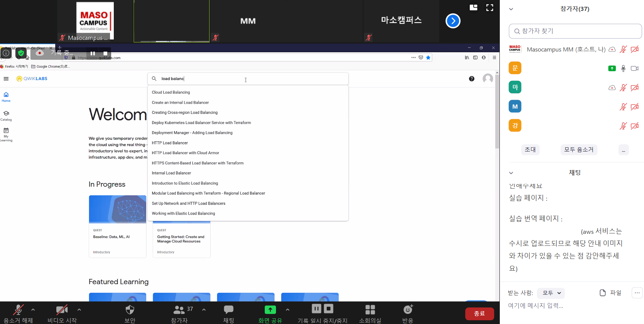Click the green share screen icon

click(x=270, y=310)
